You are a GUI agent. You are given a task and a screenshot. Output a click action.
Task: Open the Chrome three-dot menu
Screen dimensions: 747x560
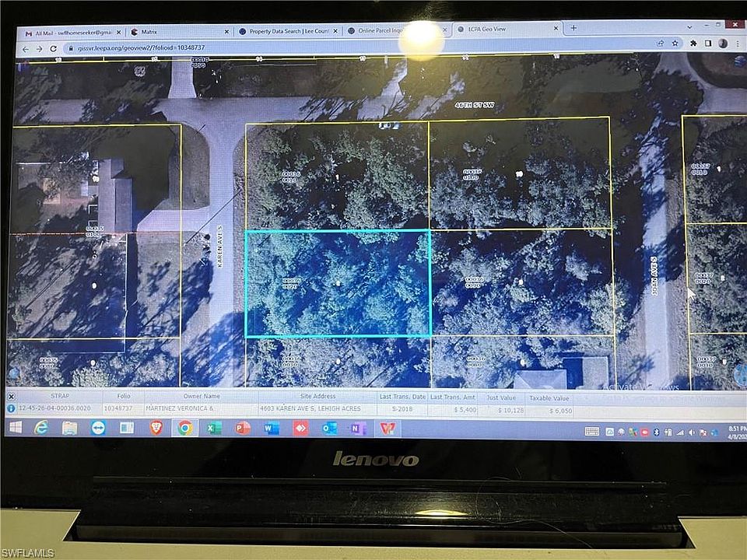coord(738,44)
